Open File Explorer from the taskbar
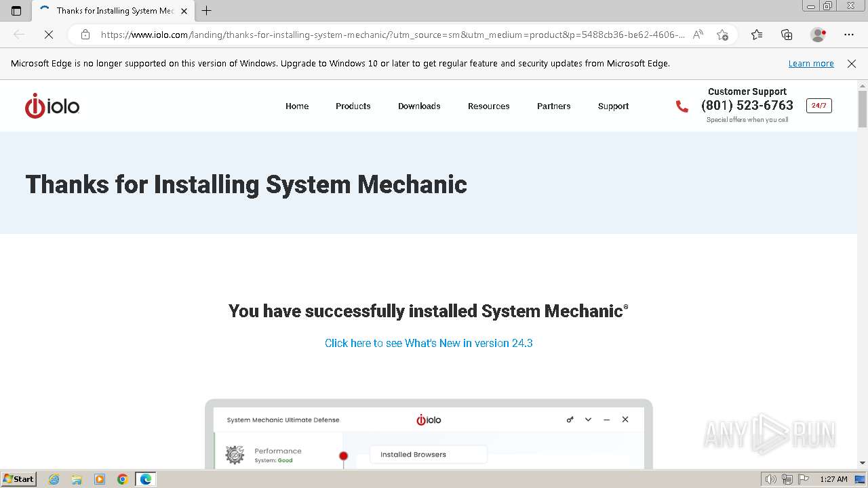Image resolution: width=868 pixels, height=488 pixels. pyautogui.click(x=77, y=479)
